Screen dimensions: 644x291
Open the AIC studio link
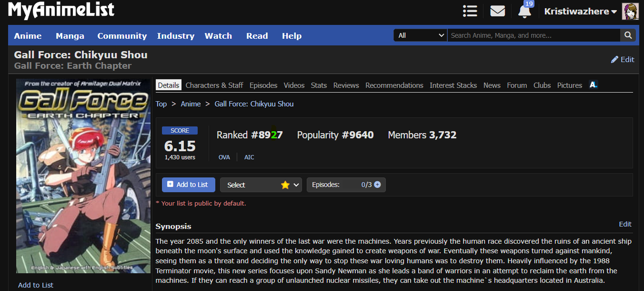tap(250, 157)
